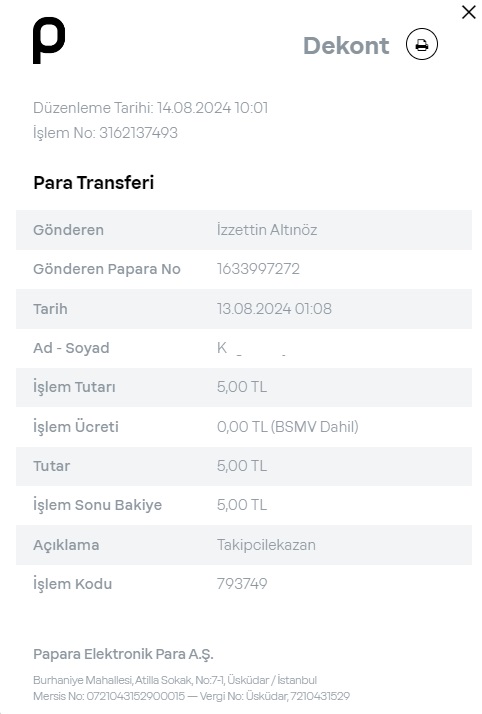This screenshot has height=714, width=482.
Task: Click sender name İzzettin Altınöz
Action: pyautogui.click(x=267, y=230)
